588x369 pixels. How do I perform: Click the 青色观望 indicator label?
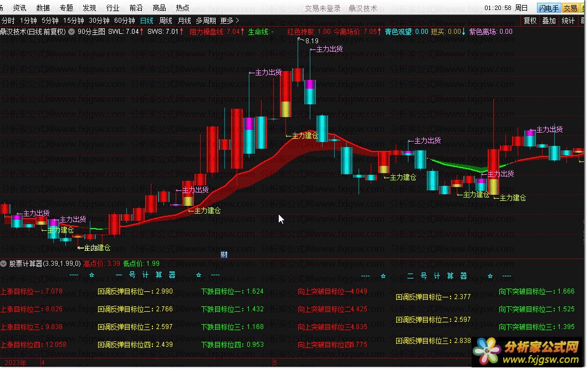pos(406,32)
